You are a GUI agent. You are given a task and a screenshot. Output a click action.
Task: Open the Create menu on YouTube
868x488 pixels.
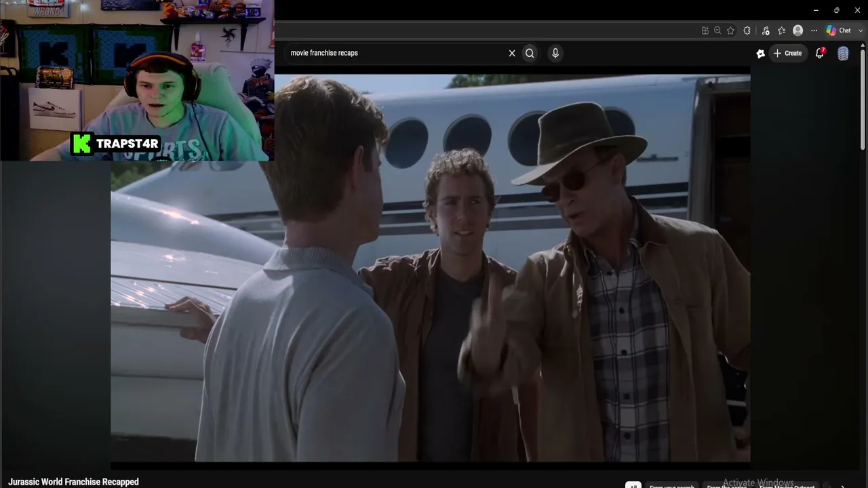(x=787, y=53)
